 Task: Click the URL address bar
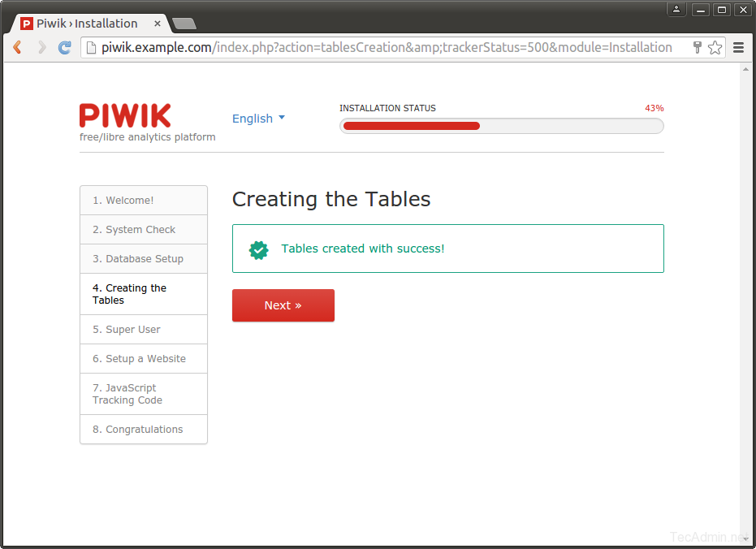click(x=387, y=48)
